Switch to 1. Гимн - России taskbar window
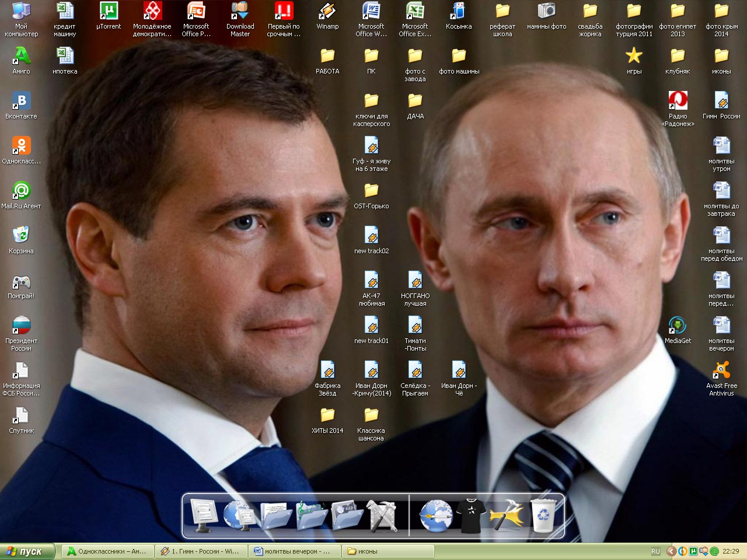Screen dimensions: 747x560 [x=201, y=551]
